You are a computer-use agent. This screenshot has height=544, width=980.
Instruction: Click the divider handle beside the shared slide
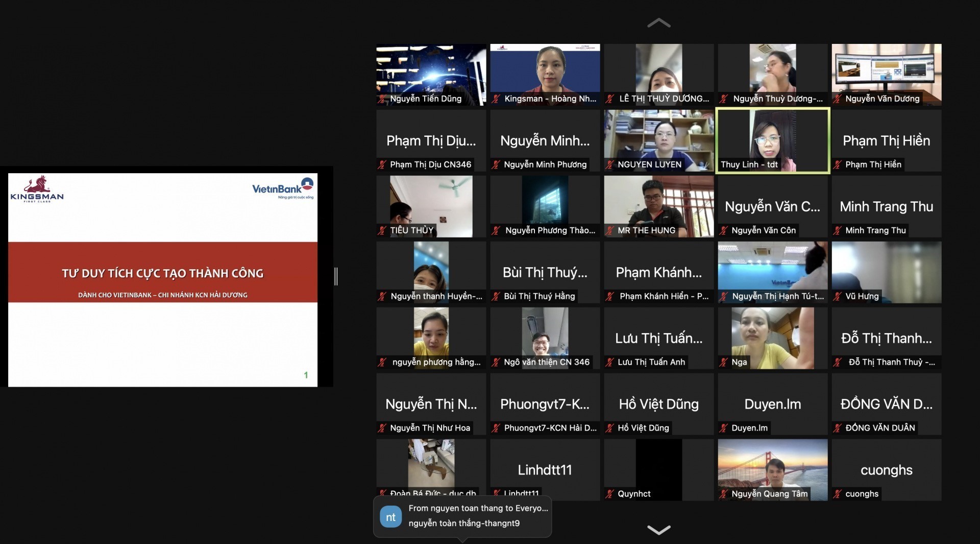click(x=336, y=276)
